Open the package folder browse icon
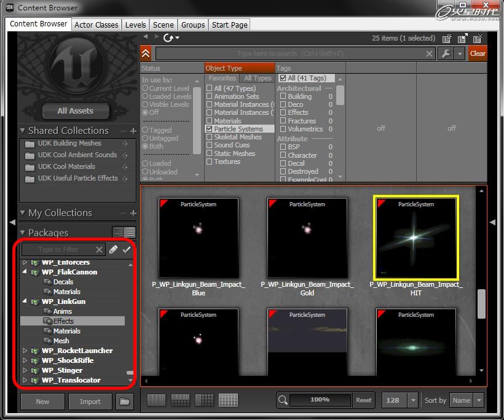Screen dimensions: 504x420 [125, 402]
